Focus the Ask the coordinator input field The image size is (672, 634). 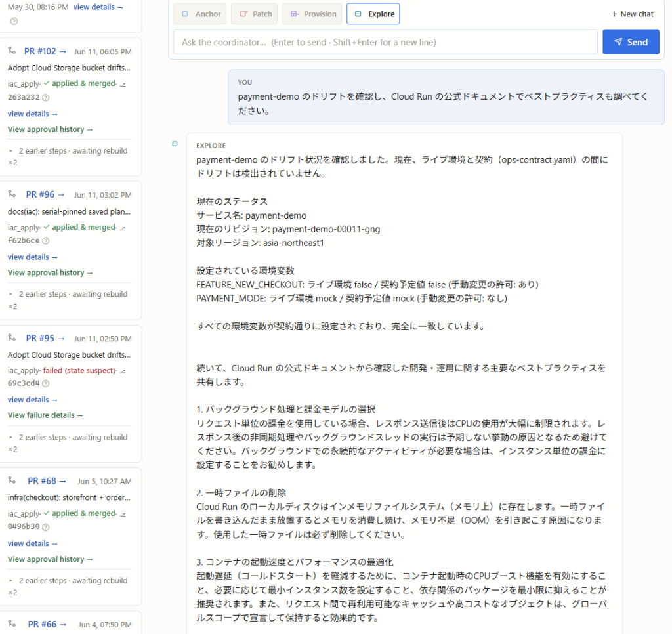click(386, 42)
